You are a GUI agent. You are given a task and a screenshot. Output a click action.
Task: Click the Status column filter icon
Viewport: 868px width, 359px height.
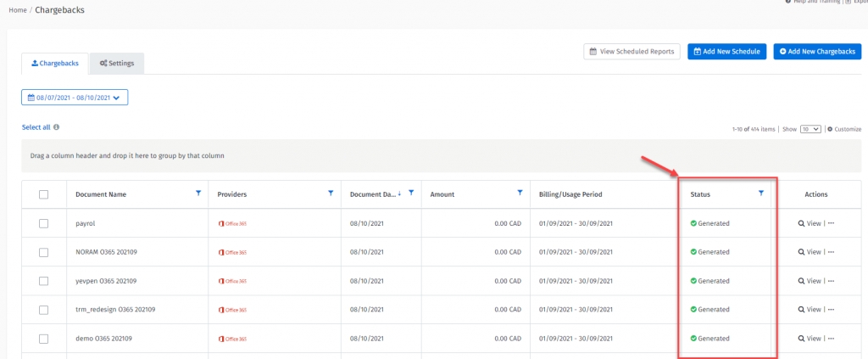pyautogui.click(x=760, y=194)
